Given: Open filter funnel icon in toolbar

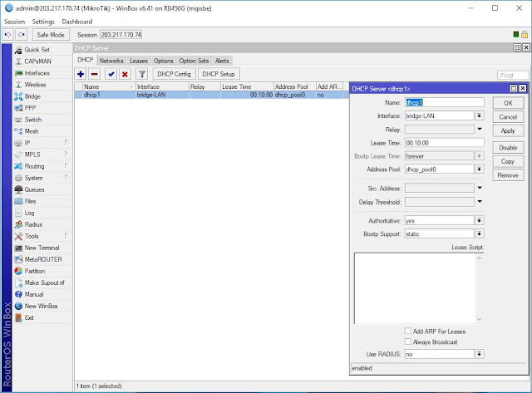Looking at the screenshot, I should [x=142, y=74].
